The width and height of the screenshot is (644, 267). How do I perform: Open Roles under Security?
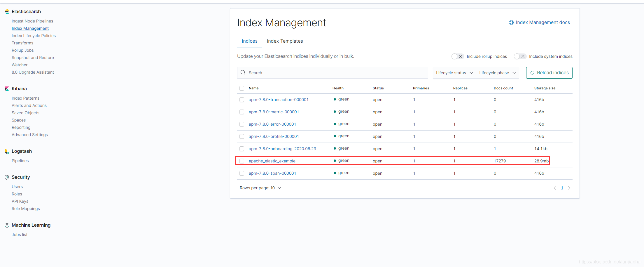17,194
